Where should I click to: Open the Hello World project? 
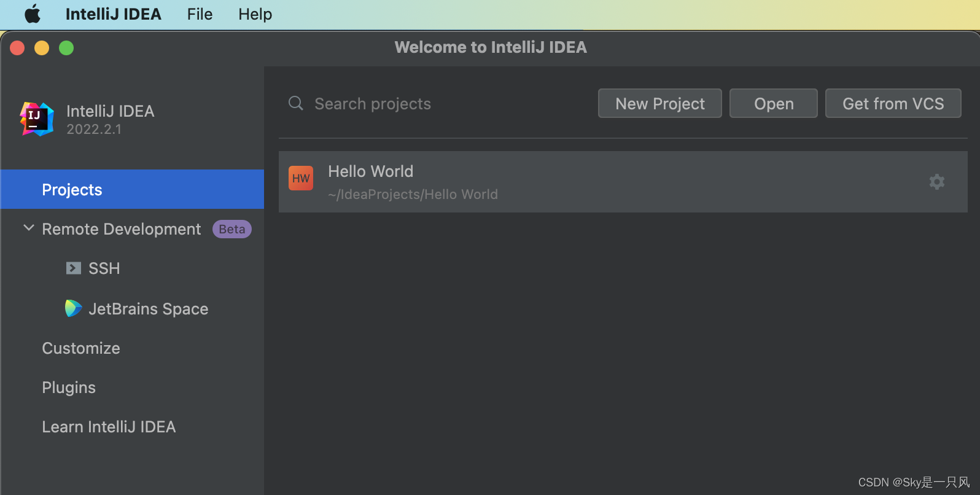pos(623,182)
